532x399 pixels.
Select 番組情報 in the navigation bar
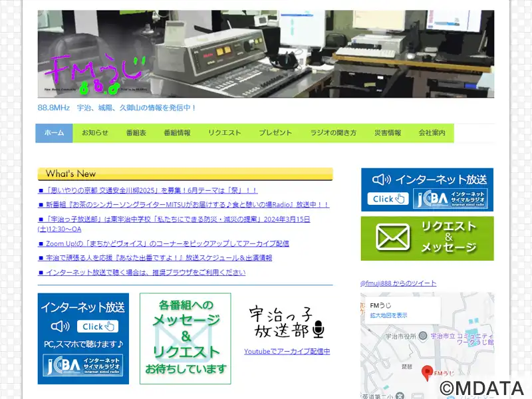[177, 133]
